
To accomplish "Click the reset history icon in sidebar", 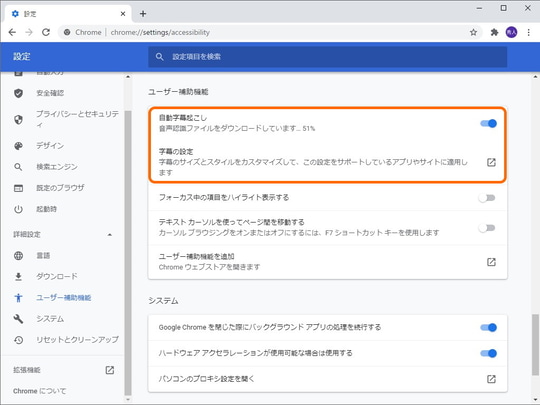I will (19, 340).
